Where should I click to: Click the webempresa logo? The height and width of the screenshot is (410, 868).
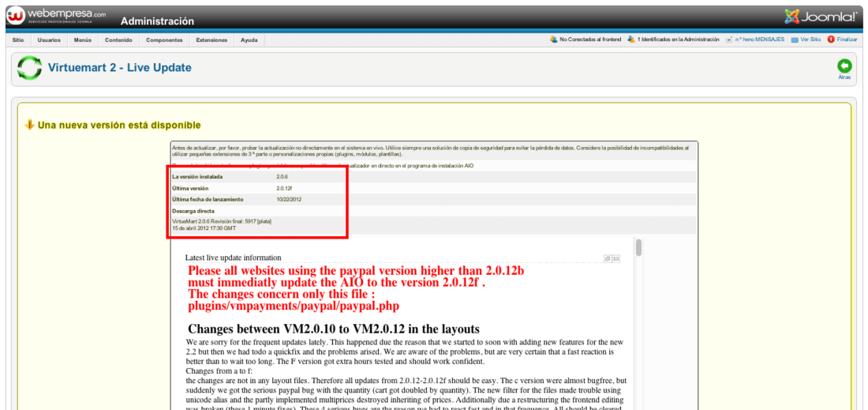pos(56,16)
